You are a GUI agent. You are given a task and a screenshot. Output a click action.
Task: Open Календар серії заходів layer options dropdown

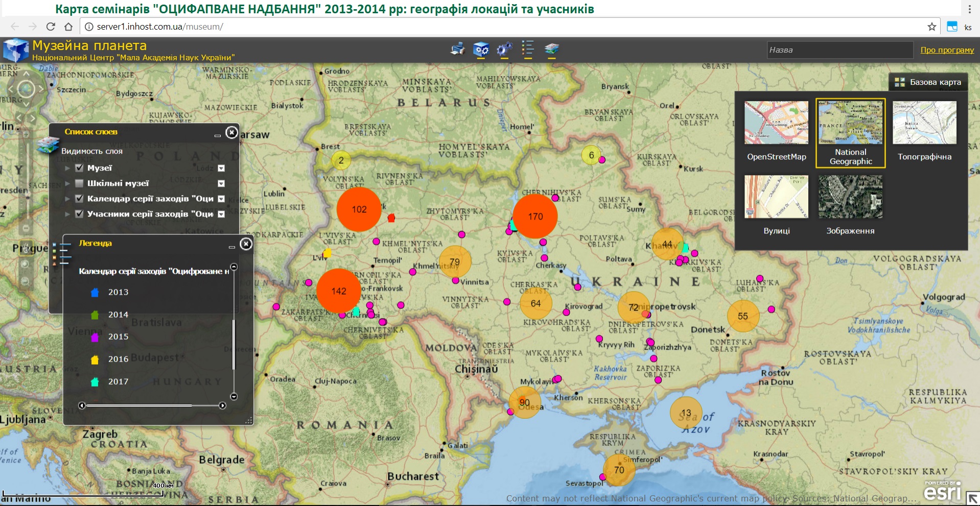[221, 199]
